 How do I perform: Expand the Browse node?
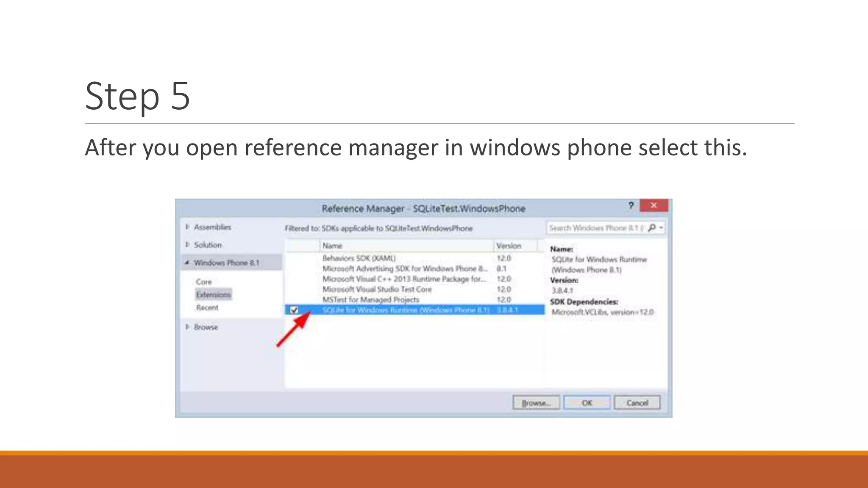(187, 327)
